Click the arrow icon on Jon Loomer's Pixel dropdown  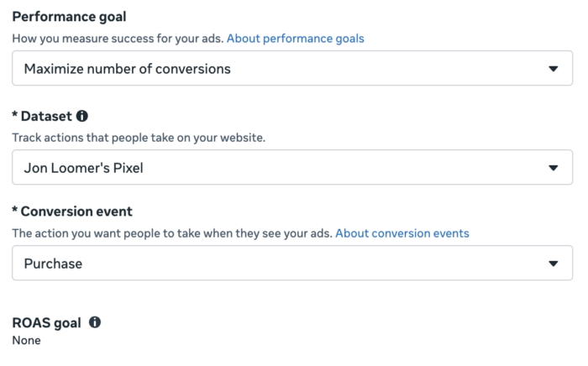pos(553,168)
